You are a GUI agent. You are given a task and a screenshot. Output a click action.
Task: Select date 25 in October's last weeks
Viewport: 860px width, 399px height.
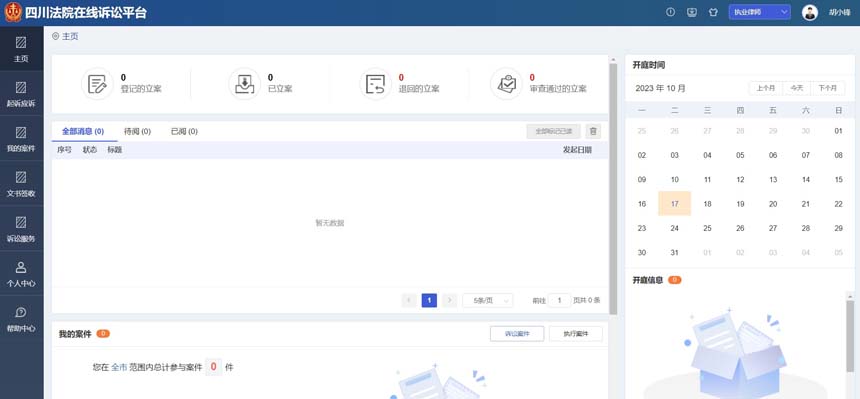tap(708, 228)
